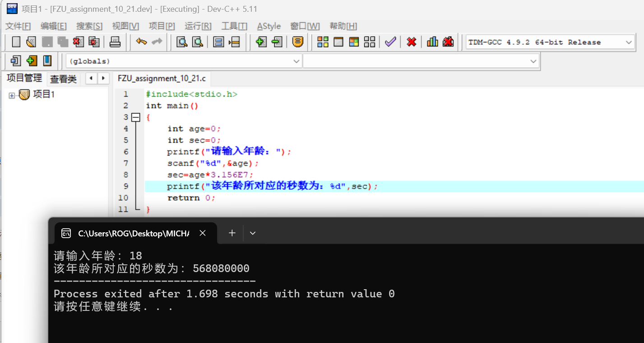The width and height of the screenshot is (644, 343).
Task: Click the Close All files toolbar icon
Action: coord(94,42)
